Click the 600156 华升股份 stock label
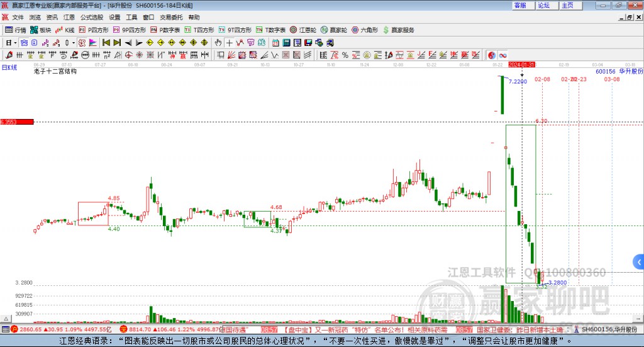644x347 pixels. pyautogui.click(x=619, y=71)
